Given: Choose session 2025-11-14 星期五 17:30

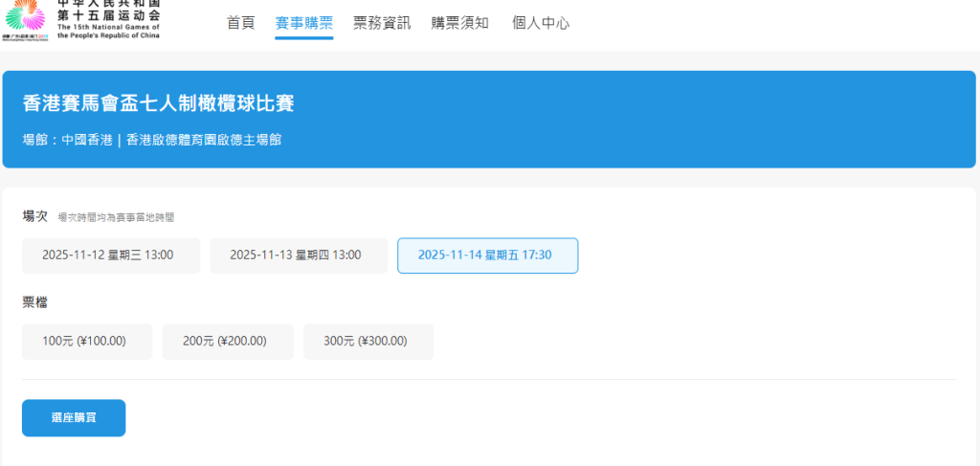Looking at the screenshot, I should 487,255.
